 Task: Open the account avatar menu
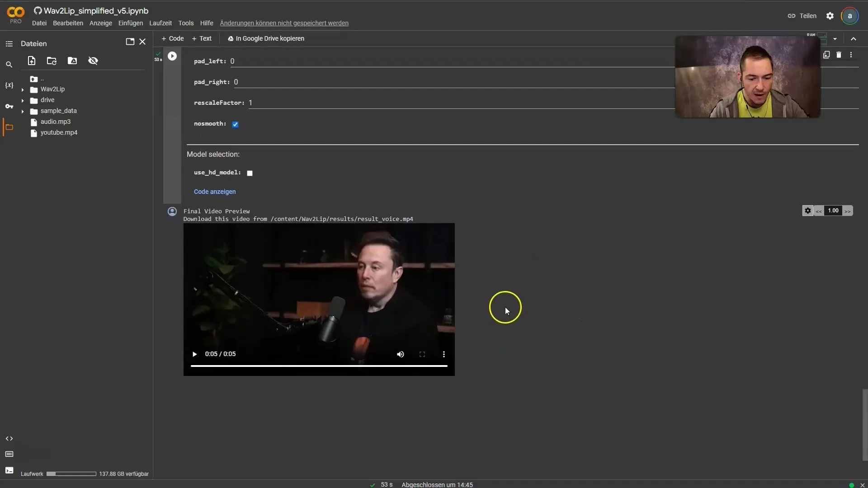coord(850,16)
